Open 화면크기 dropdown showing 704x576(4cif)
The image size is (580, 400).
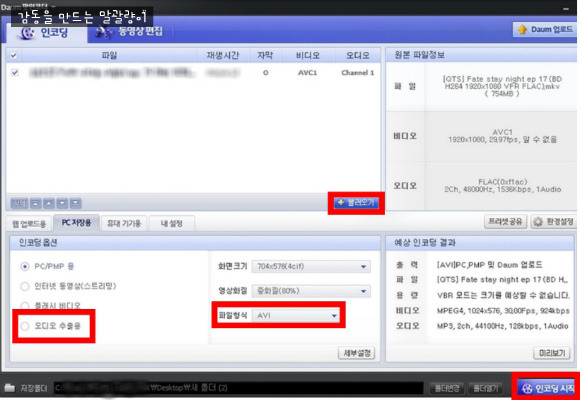pyautogui.click(x=311, y=266)
